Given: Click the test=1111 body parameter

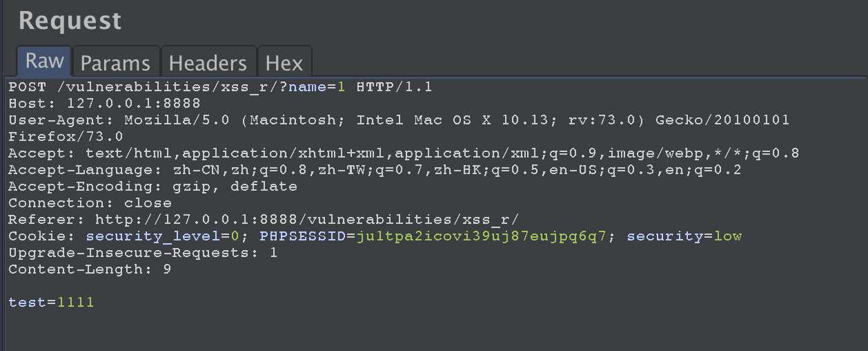Looking at the screenshot, I should point(51,303).
